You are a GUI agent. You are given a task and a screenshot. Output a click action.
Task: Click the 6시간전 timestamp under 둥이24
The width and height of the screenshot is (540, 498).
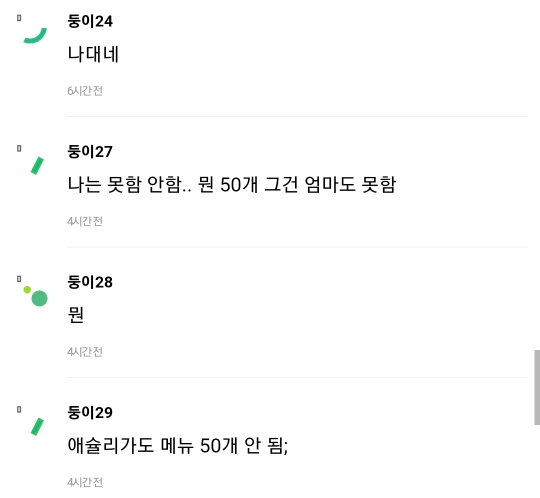pyautogui.click(x=85, y=91)
